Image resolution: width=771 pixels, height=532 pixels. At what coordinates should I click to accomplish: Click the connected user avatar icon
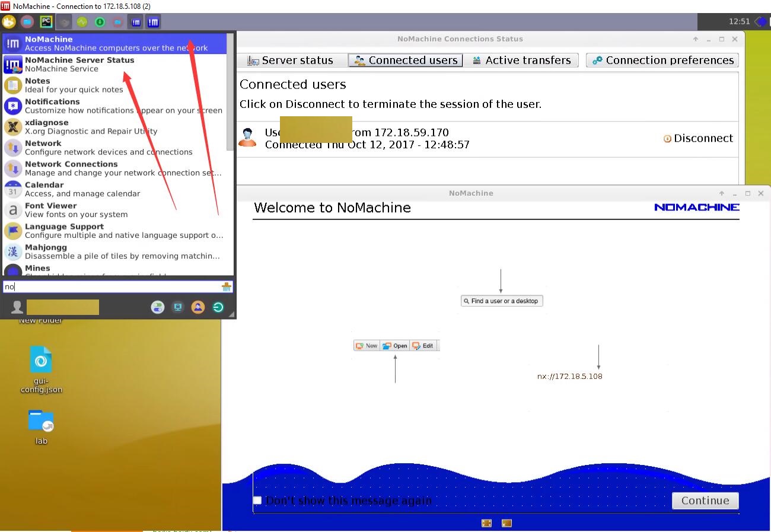tap(247, 137)
